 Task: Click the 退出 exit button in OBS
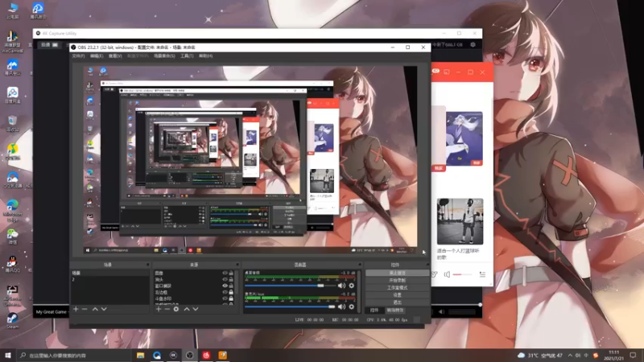click(397, 302)
